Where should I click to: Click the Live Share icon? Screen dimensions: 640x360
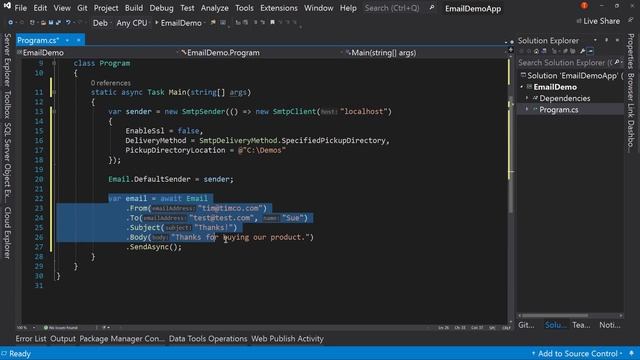(579, 21)
